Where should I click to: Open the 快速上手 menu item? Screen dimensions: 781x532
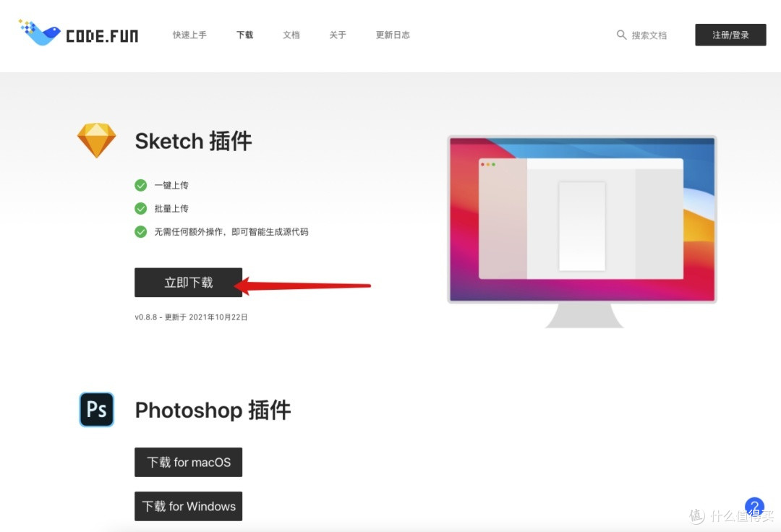[x=189, y=35]
